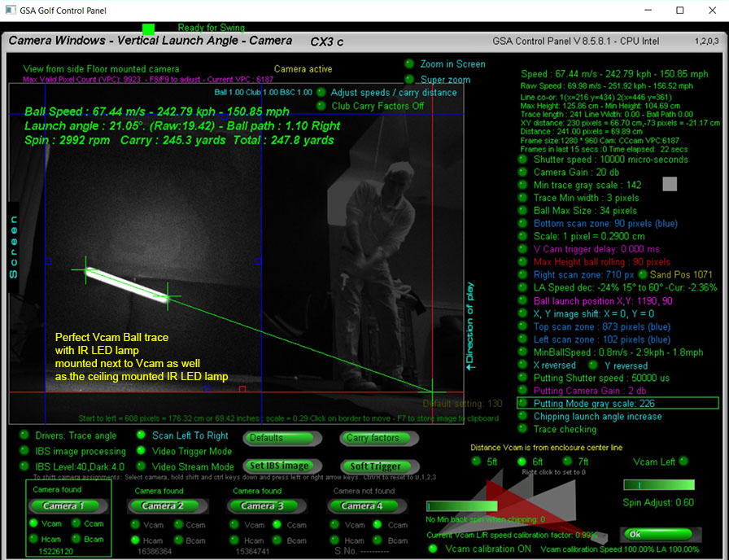Click the Ok button
Viewport: 729px width, 560px height.
660,534
